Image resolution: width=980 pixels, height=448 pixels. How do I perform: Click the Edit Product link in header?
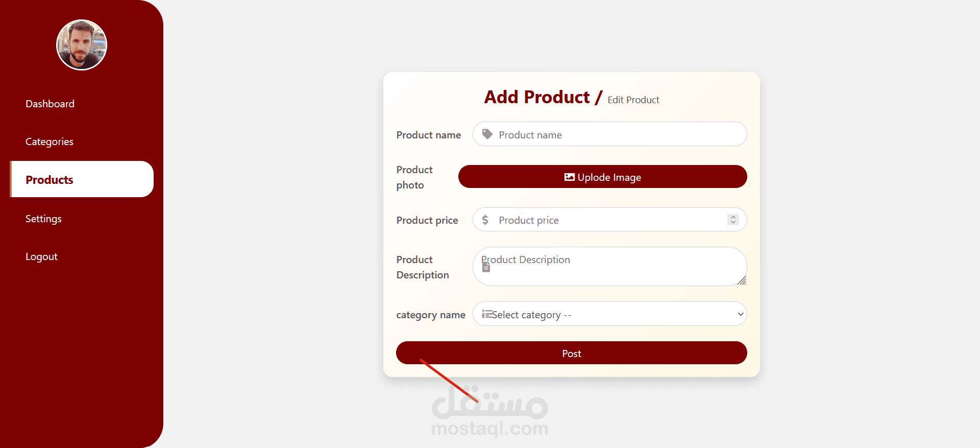633,100
